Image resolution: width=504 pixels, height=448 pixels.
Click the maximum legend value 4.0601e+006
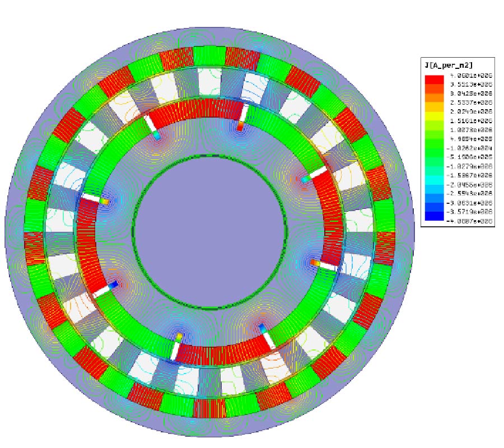(x=469, y=77)
